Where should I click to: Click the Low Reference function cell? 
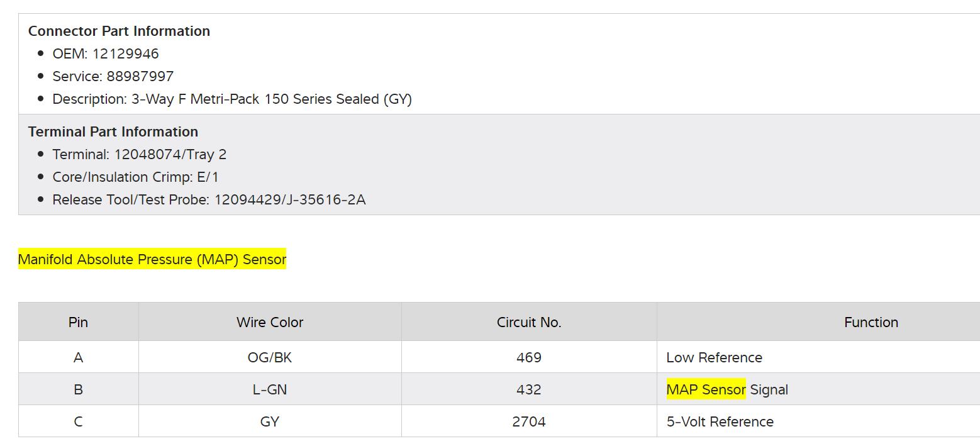714,358
